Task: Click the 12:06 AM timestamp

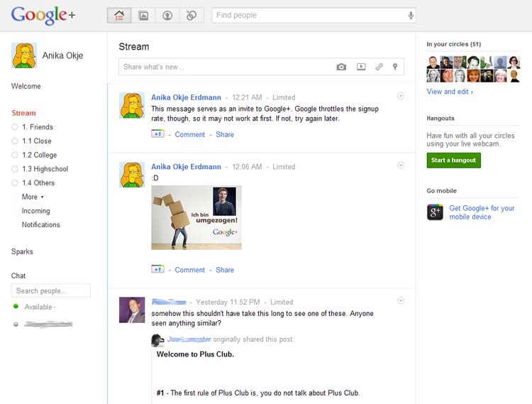Action: pos(247,167)
